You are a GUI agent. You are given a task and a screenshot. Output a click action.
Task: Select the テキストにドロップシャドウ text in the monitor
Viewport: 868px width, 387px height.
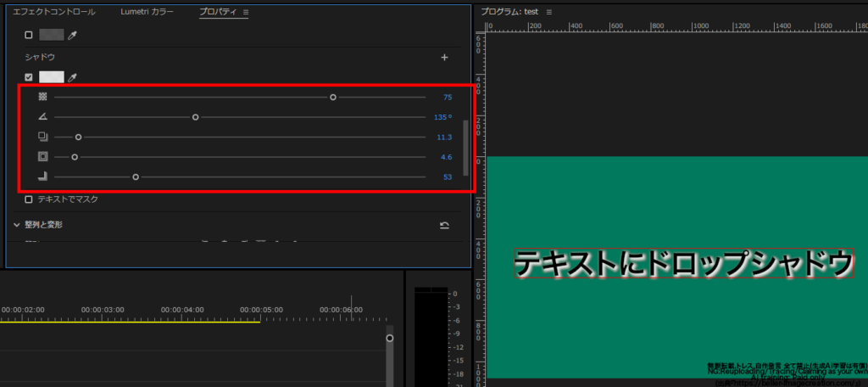point(684,263)
